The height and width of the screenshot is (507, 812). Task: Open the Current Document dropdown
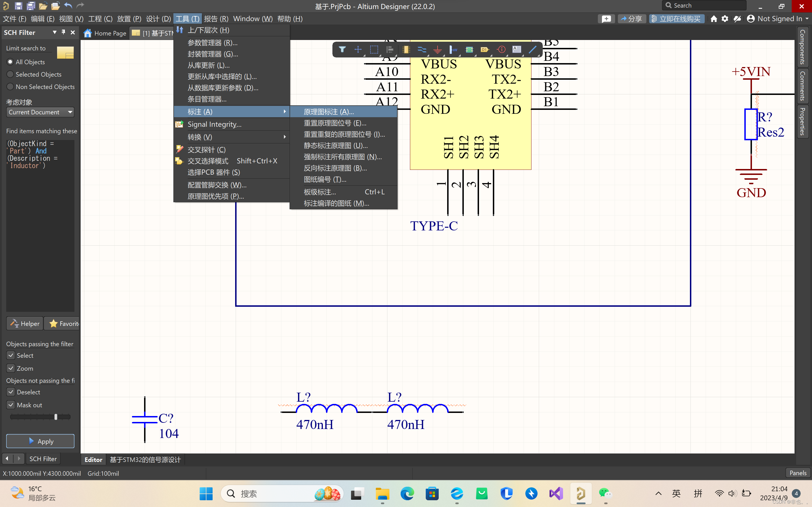[40, 112]
